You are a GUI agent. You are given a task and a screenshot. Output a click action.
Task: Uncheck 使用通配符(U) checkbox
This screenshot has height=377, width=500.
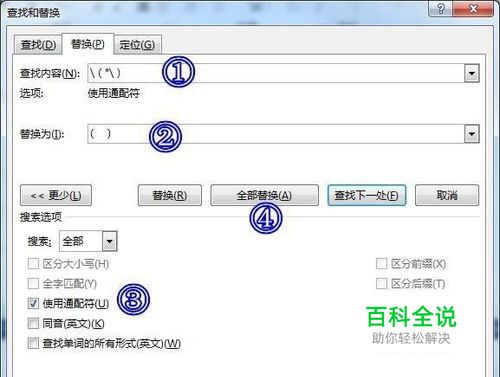pyautogui.click(x=33, y=303)
